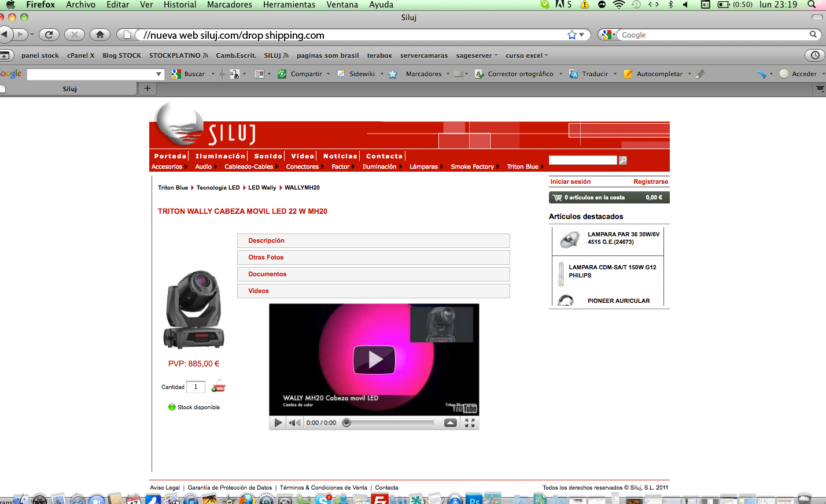Viewport: 826px width, 504px height.
Task: Open the Marcadores menu in the menu bar
Action: [230, 5]
